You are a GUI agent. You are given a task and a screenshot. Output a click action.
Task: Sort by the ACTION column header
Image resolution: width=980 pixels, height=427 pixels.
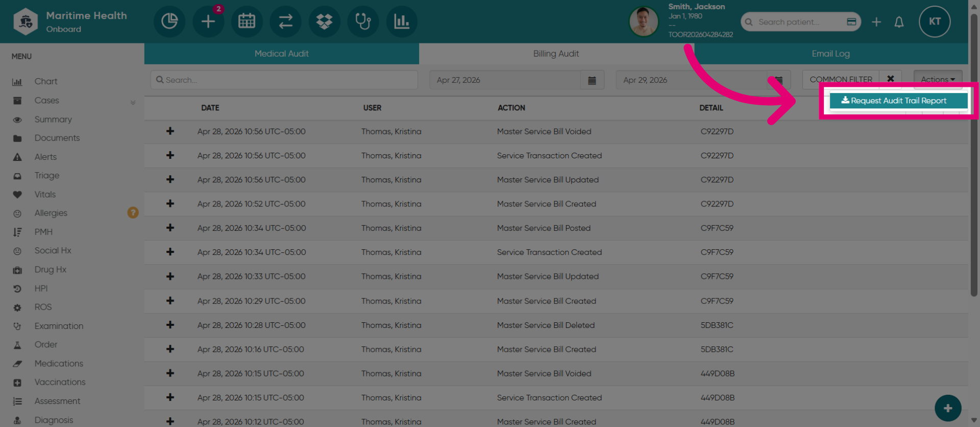click(x=511, y=108)
